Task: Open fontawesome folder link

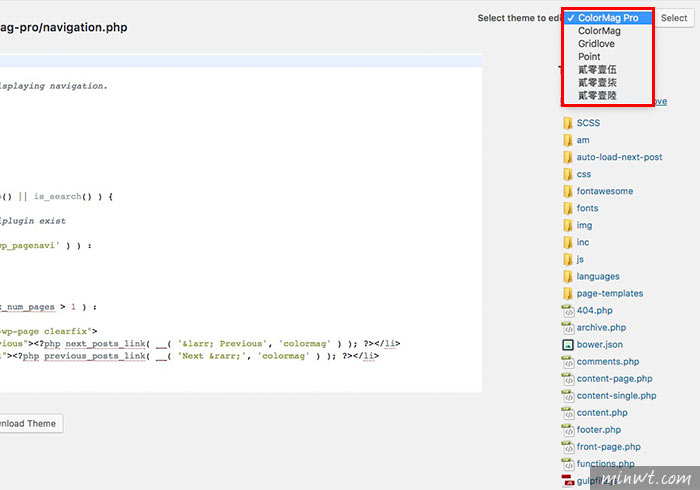Action: (x=604, y=191)
